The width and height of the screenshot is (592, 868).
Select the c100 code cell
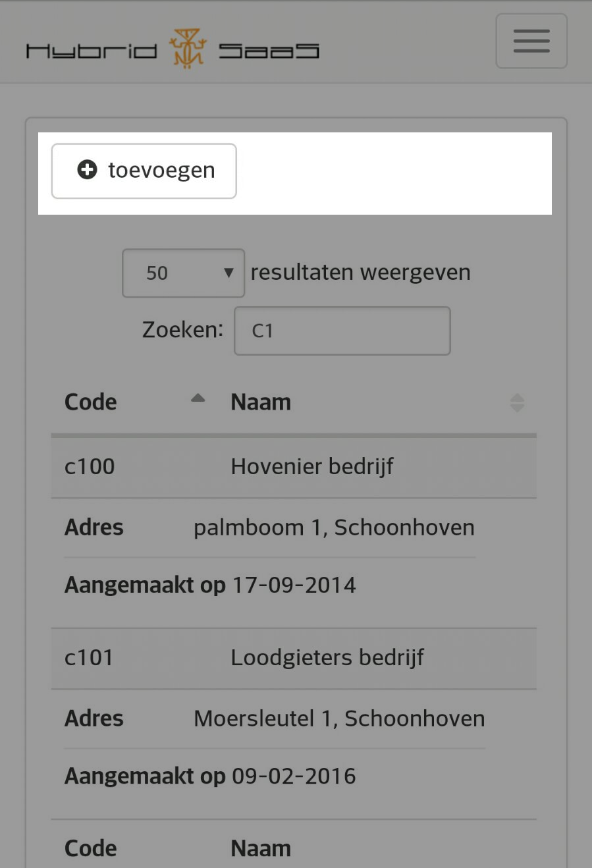[x=90, y=466]
